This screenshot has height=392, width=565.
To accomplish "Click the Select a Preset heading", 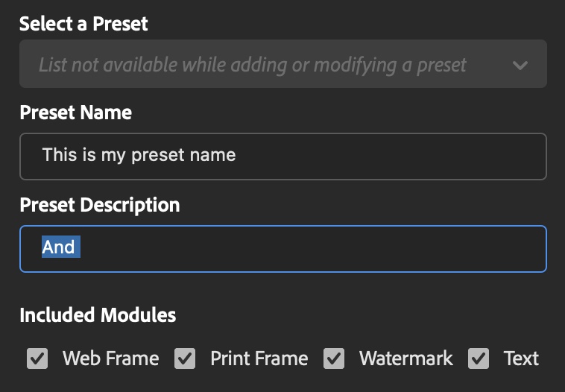I will pos(83,24).
